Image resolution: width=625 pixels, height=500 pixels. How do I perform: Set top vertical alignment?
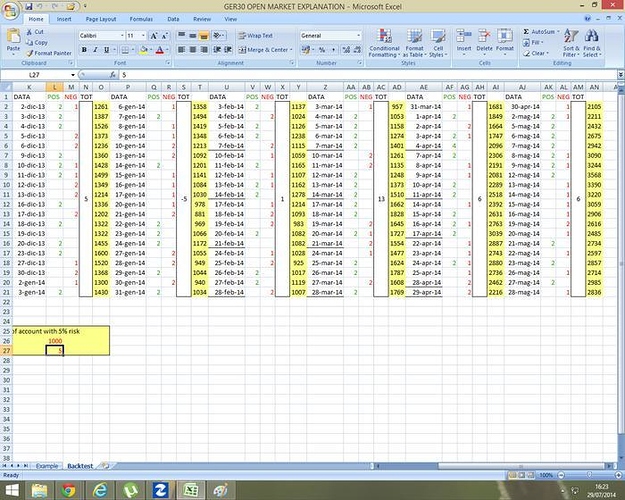click(182, 36)
